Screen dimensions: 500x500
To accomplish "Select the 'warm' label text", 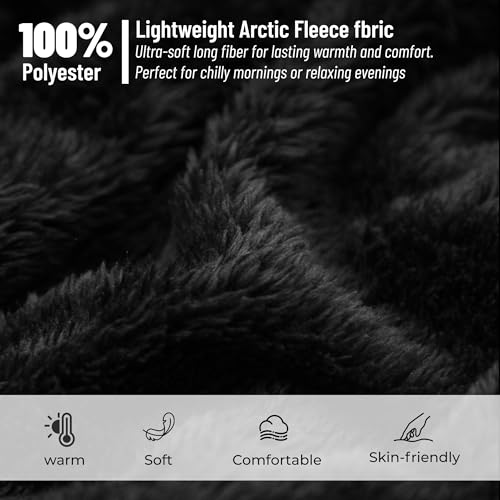I will pyautogui.click(x=64, y=461).
